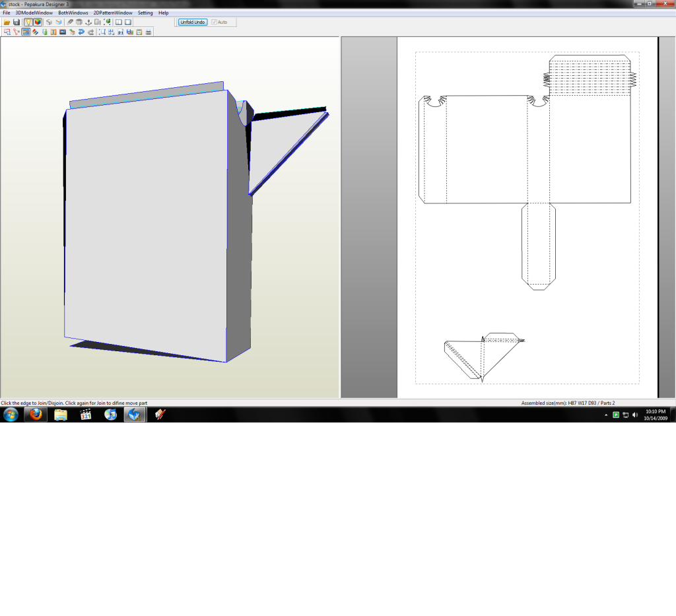Click the gray double-panel toolbar icon
This screenshot has height=616, width=676.
[x=98, y=22]
